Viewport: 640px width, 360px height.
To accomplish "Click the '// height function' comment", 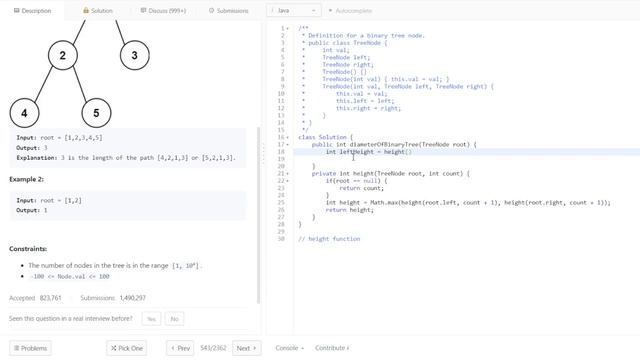I will (329, 239).
